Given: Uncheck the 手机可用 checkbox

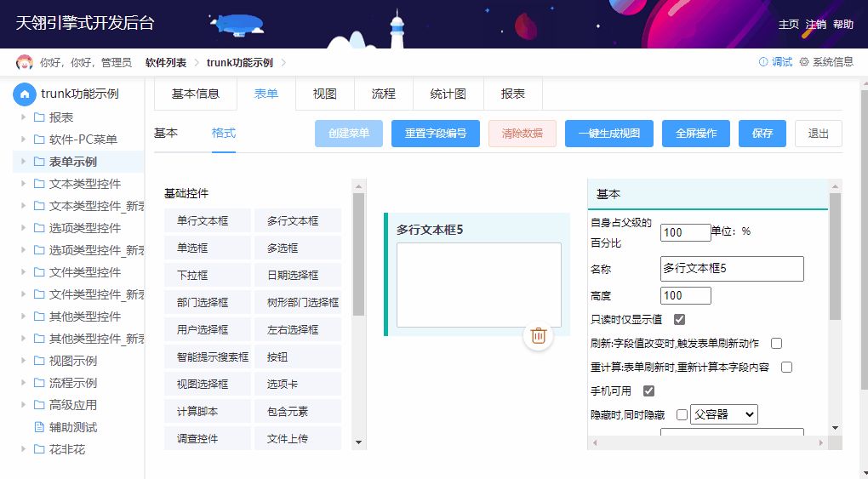Looking at the screenshot, I should 648,391.
